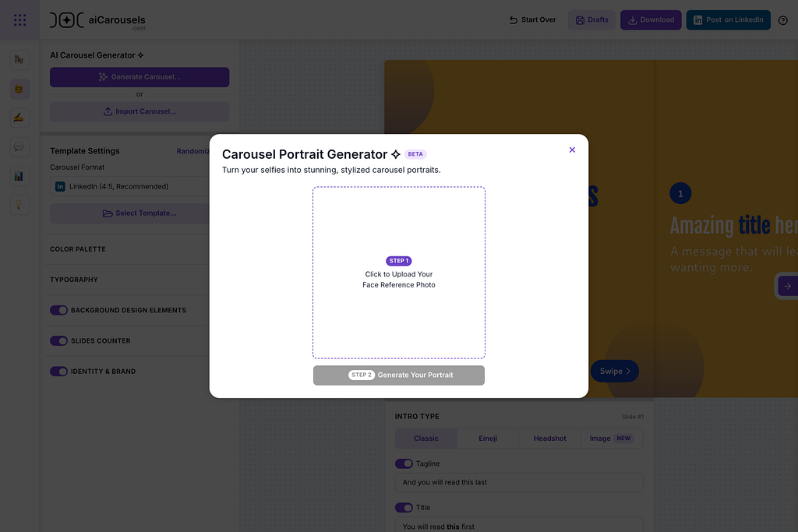Viewport: 798px width, 532px height.
Task: Open the speech bubble sidebar tool
Action: click(19, 147)
